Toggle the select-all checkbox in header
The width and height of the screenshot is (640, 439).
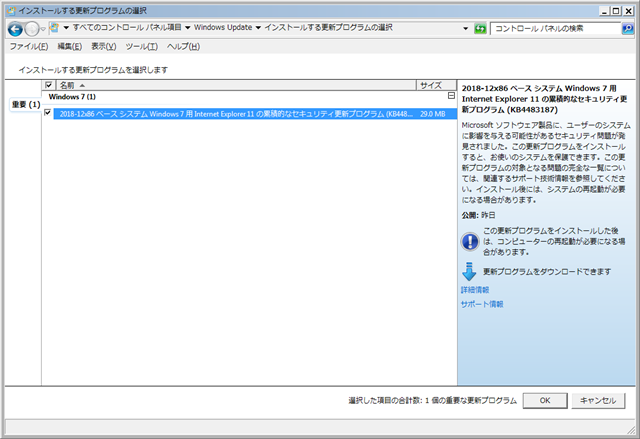point(49,85)
